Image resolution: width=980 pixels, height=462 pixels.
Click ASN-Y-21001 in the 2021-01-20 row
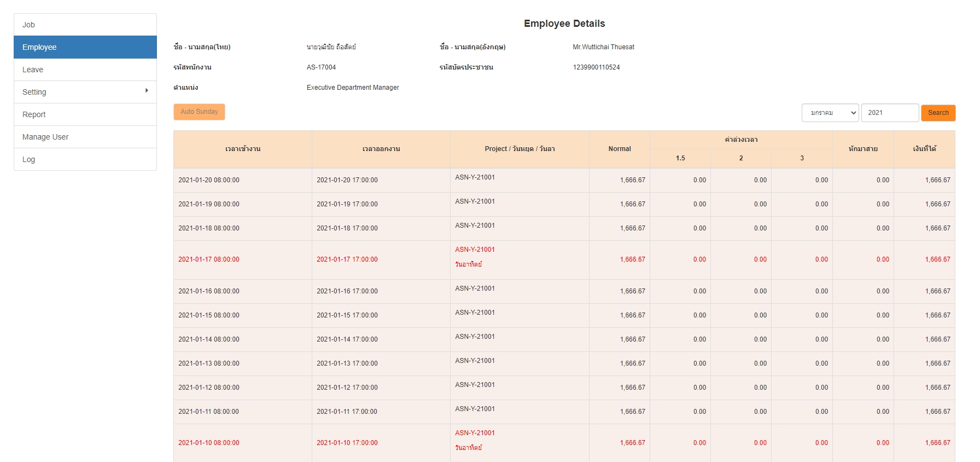pyautogui.click(x=475, y=177)
